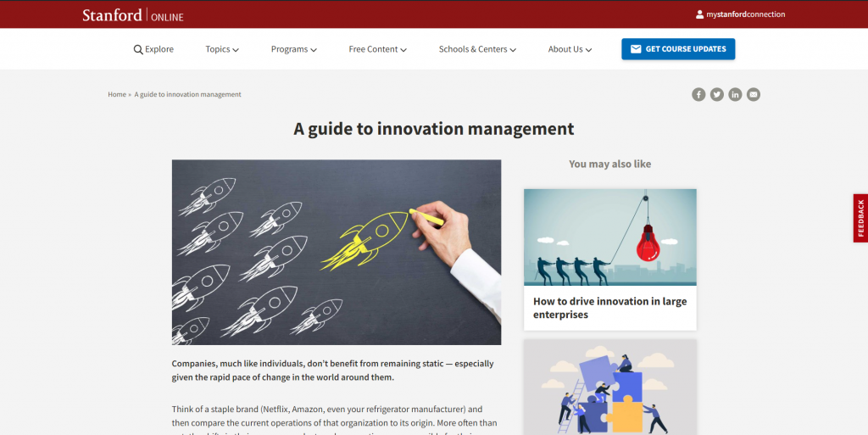Image resolution: width=868 pixels, height=435 pixels.
Task: Expand the Topics dropdown menu
Action: click(221, 49)
